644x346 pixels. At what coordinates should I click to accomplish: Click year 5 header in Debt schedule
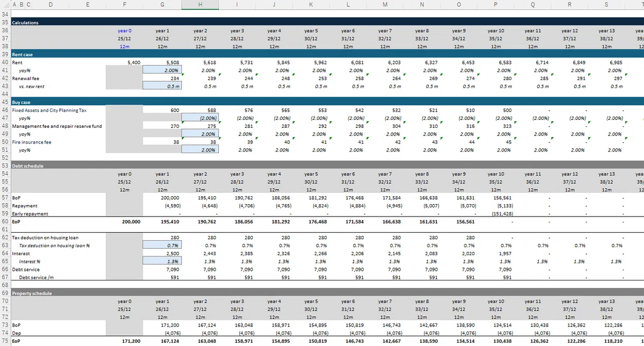tap(311, 174)
